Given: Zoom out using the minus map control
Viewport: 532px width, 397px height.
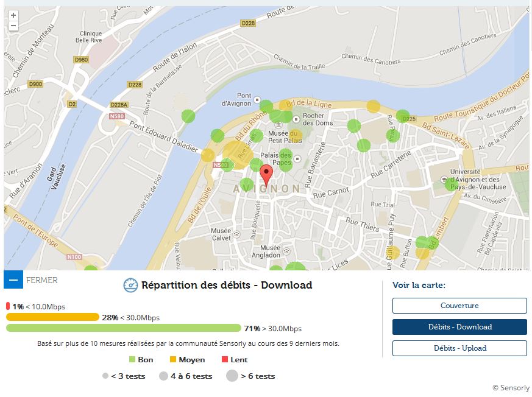Looking at the screenshot, I should coord(13,26).
